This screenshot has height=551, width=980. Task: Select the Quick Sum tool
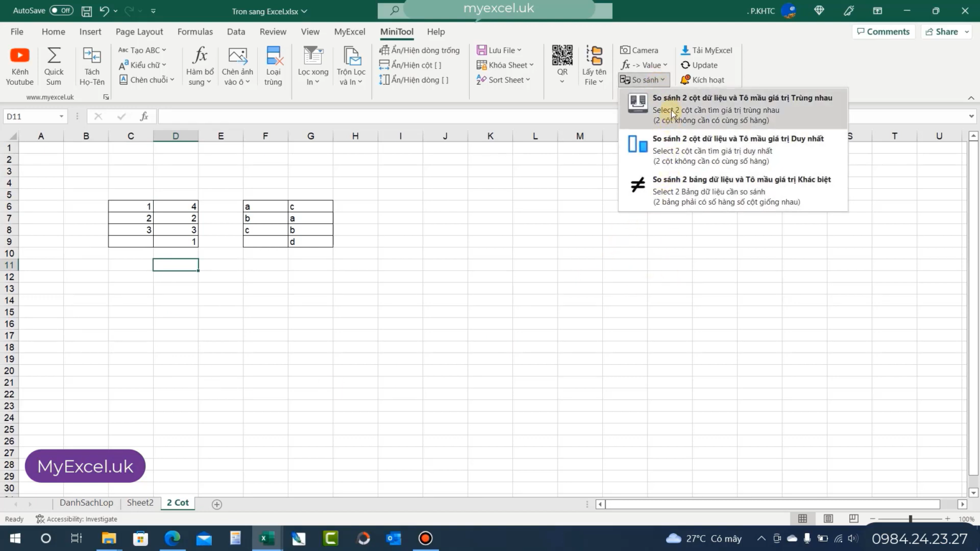pyautogui.click(x=54, y=64)
